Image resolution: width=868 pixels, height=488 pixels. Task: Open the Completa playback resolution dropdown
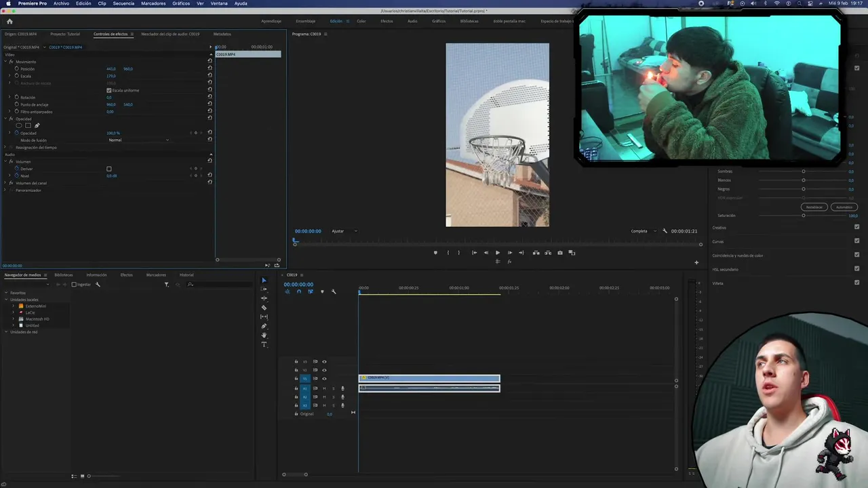644,231
